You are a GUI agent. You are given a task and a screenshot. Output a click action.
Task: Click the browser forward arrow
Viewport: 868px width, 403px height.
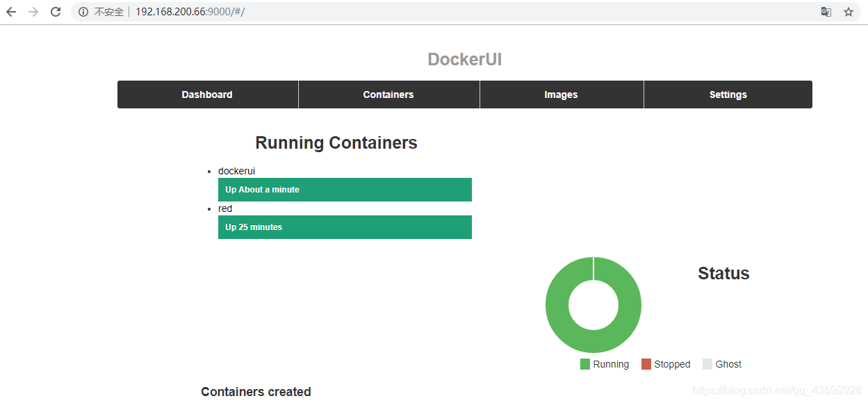[x=33, y=12]
